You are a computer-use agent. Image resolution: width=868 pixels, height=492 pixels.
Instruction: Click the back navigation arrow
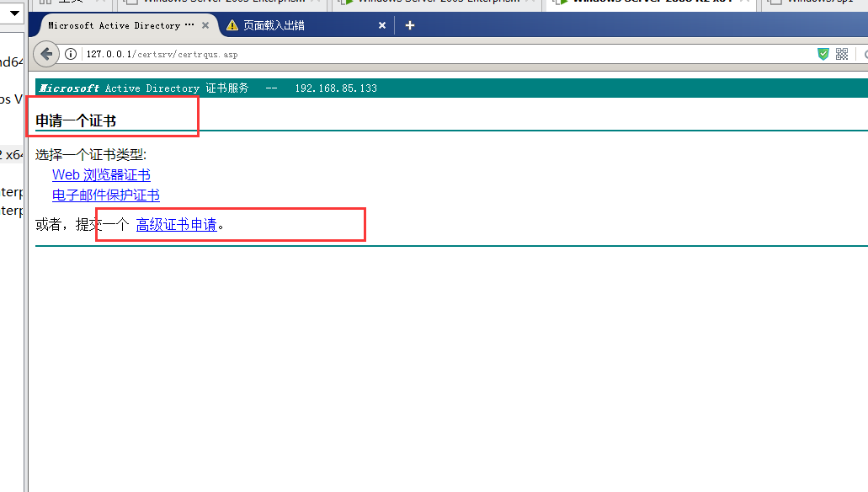[x=46, y=53]
